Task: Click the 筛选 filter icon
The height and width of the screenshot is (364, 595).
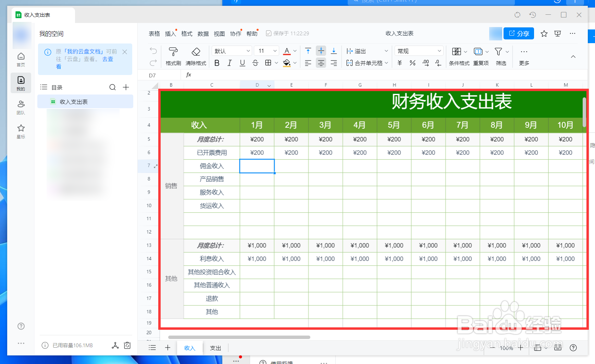Action: coord(500,56)
